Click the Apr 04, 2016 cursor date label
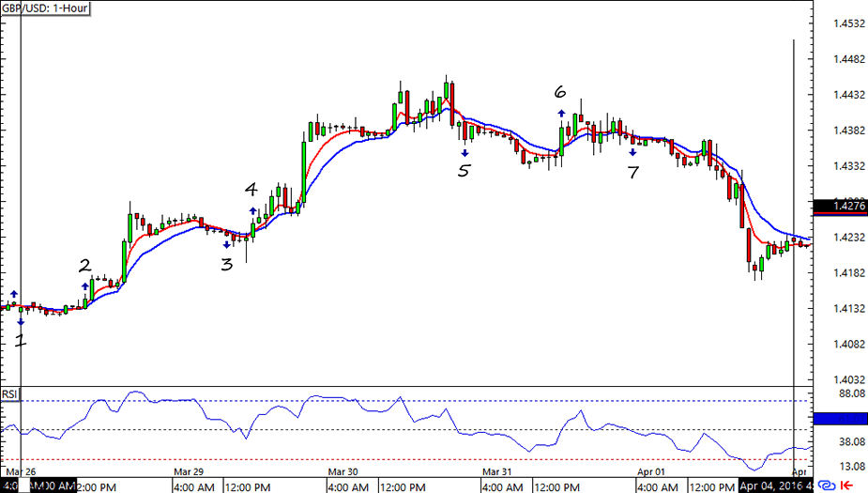The width and height of the screenshot is (868, 493). click(x=775, y=486)
